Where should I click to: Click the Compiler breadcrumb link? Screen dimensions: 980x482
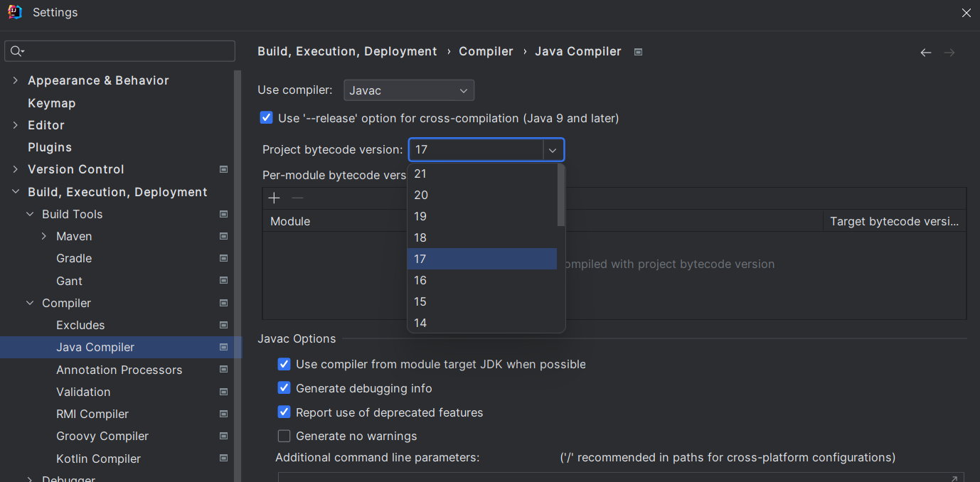[x=486, y=51]
